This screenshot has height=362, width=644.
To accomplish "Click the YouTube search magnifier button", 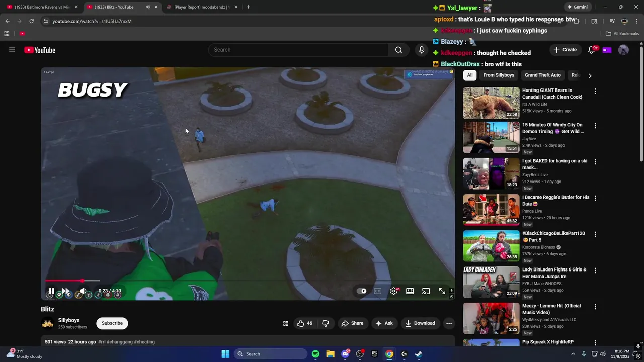I will click(x=398, y=50).
